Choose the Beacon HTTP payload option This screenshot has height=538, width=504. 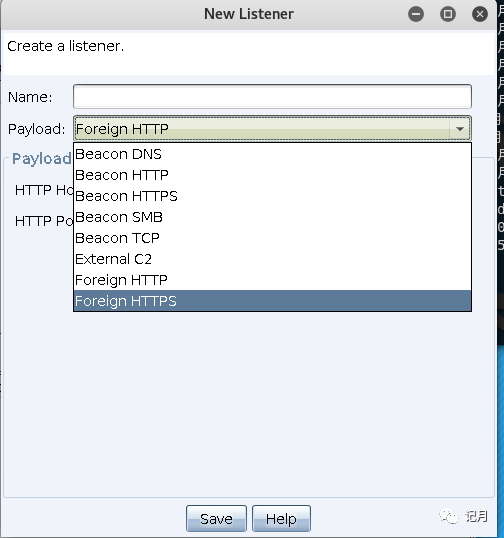(x=272, y=175)
